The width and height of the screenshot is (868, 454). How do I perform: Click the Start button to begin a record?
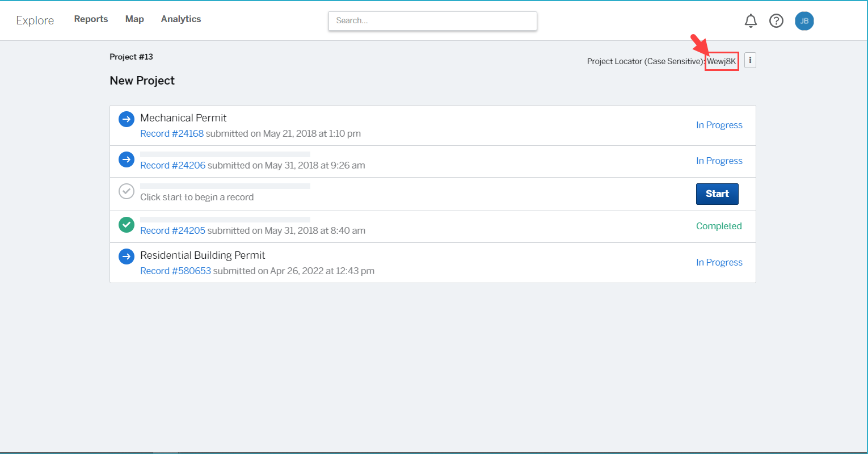tap(717, 194)
